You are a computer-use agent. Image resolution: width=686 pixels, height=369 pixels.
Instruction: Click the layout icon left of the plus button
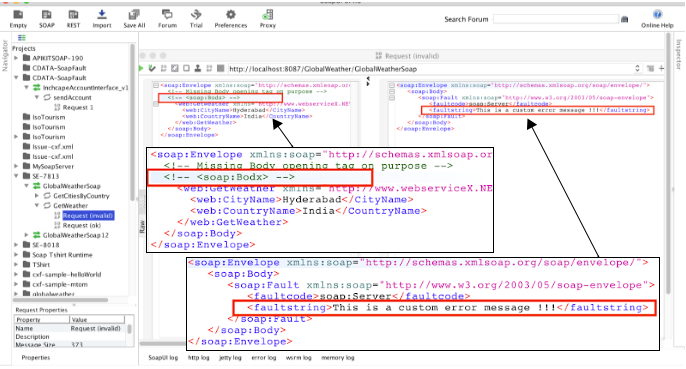[x=651, y=69]
